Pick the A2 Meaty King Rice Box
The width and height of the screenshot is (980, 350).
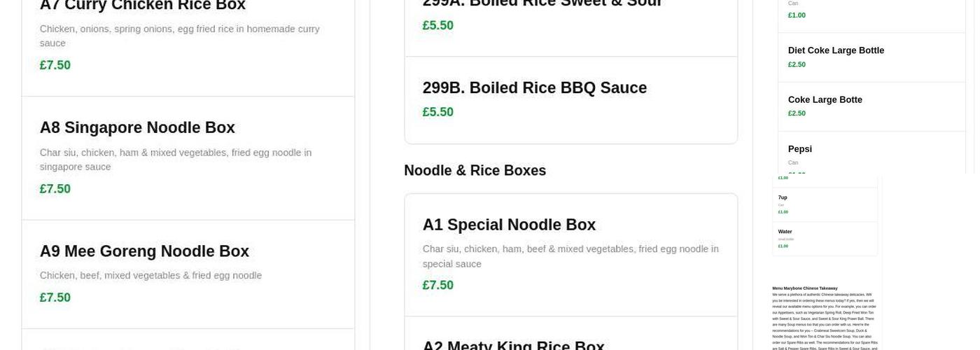point(513,344)
